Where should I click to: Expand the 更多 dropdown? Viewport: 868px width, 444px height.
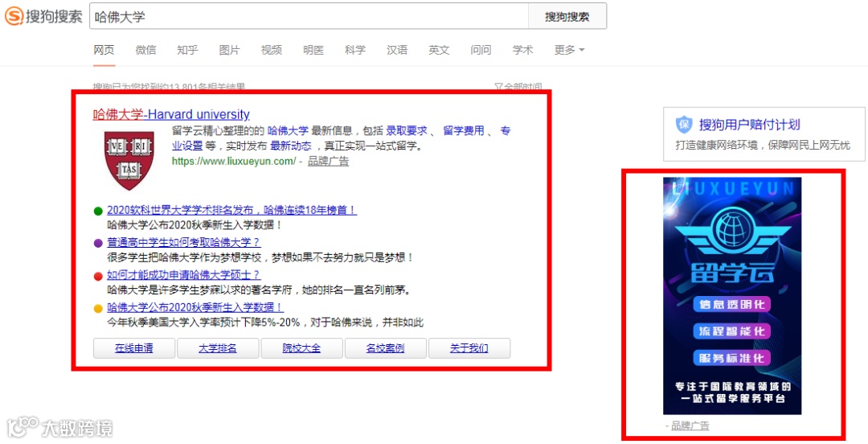point(569,50)
